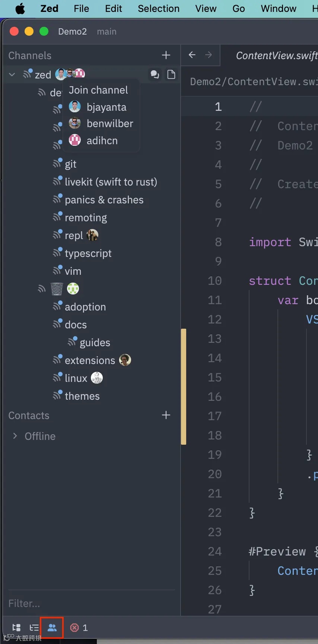
Task: Select the guides sub-channel
Action: 95,342
